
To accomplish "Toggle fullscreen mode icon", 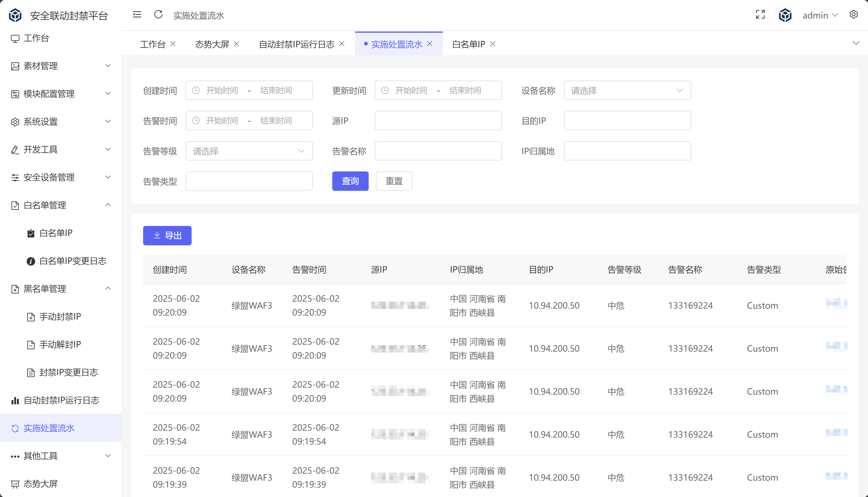I will (x=760, y=14).
